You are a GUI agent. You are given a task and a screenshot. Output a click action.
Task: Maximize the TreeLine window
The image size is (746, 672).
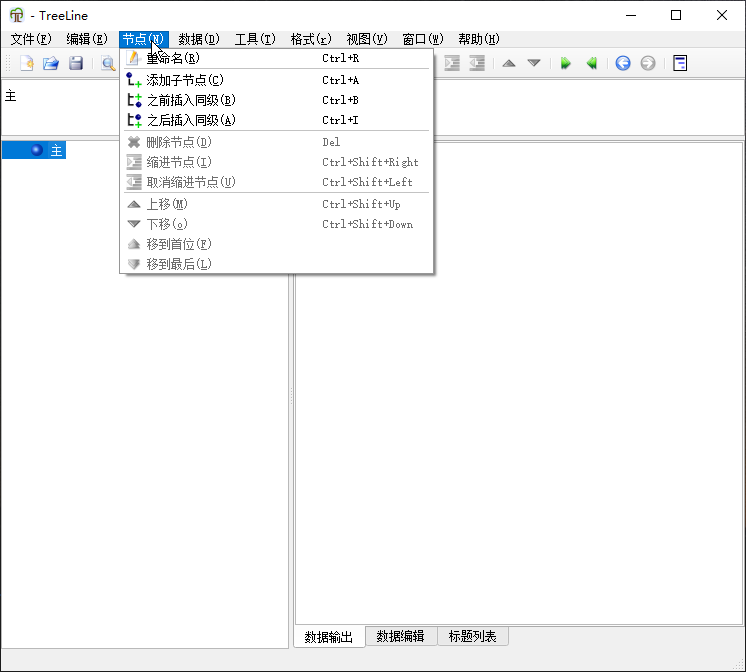pos(676,15)
